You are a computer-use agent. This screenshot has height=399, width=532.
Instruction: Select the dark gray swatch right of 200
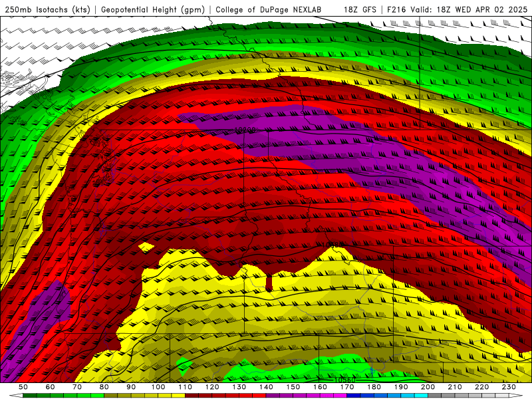coord(435,396)
